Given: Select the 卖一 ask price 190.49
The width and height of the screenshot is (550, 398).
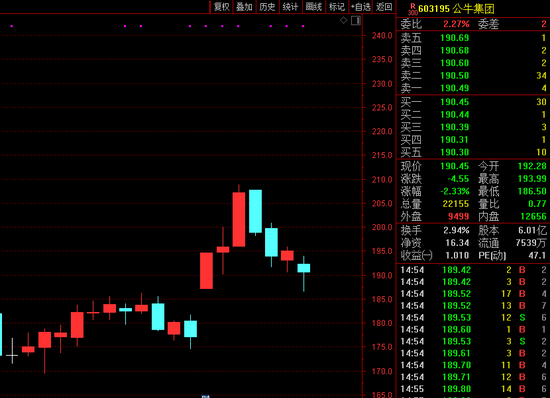Looking at the screenshot, I should (x=455, y=88).
